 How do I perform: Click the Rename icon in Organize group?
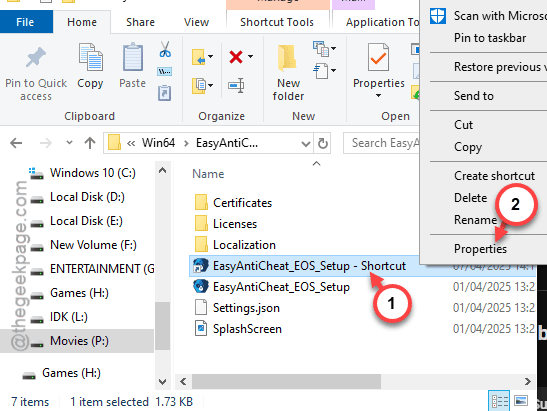237,85
